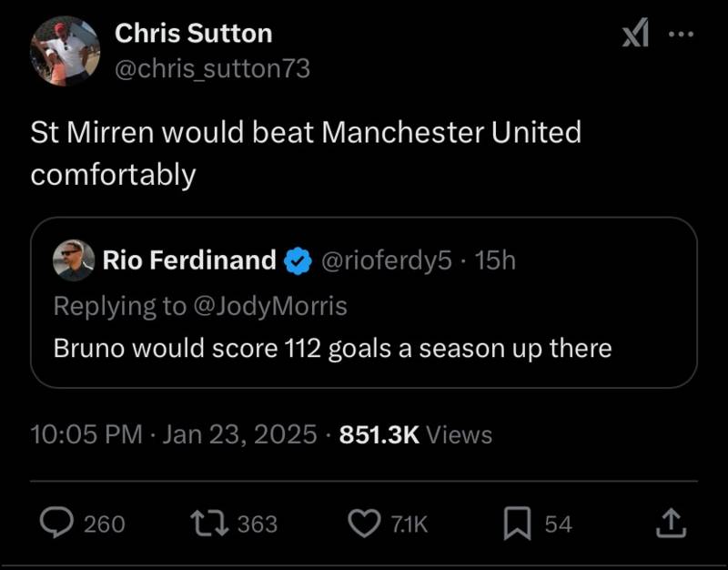The height and width of the screenshot is (570, 728).
Task: Click the Rio Ferdinand name in quote
Action: pos(189,261)
